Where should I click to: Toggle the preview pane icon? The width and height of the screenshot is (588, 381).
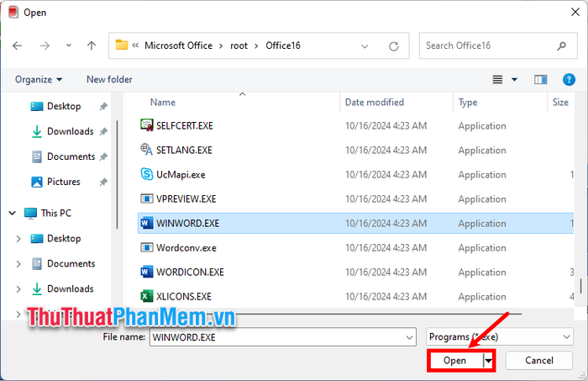pos(541,80)
